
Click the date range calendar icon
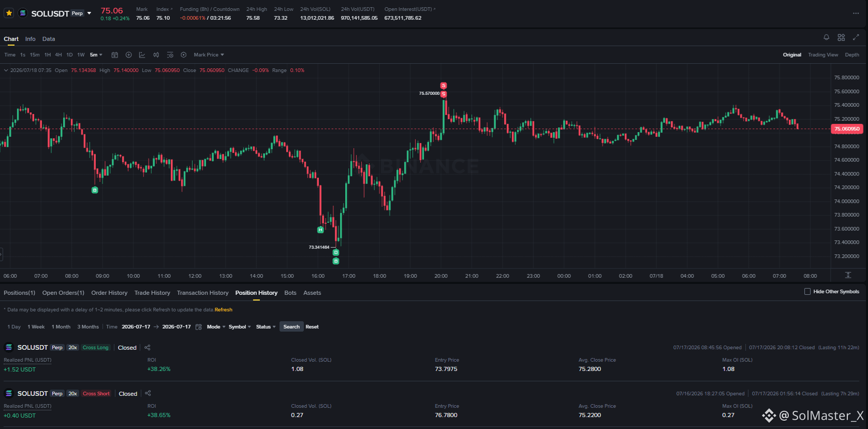(199, 327)
